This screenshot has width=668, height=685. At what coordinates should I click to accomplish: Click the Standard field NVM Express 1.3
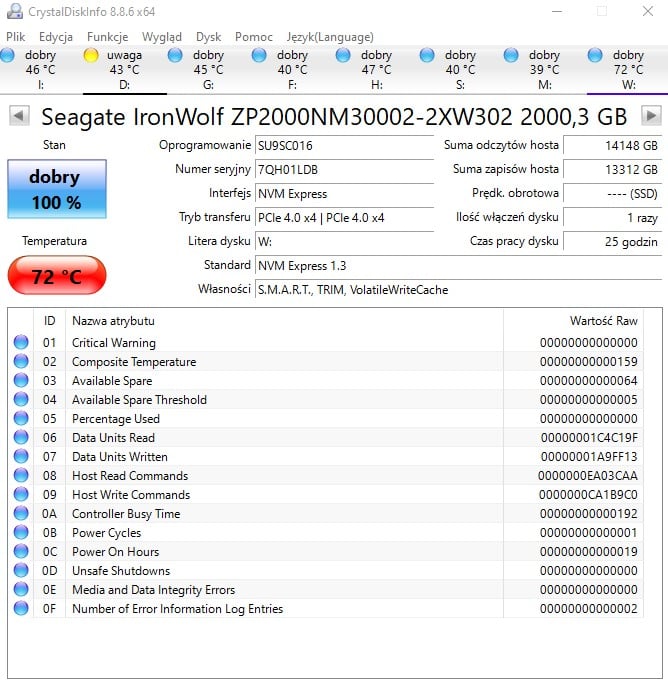(x=458, y=266)
